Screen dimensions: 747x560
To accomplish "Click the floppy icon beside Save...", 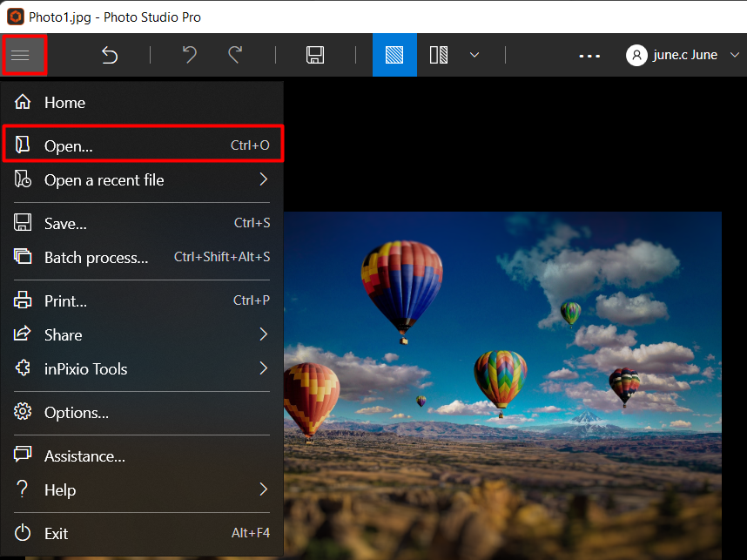I will click(x=23, y=223).
